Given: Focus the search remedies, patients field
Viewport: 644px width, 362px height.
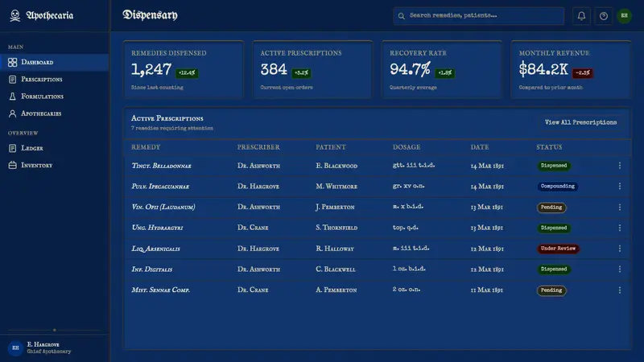Looking at the screenshot, I should [479, 16].
